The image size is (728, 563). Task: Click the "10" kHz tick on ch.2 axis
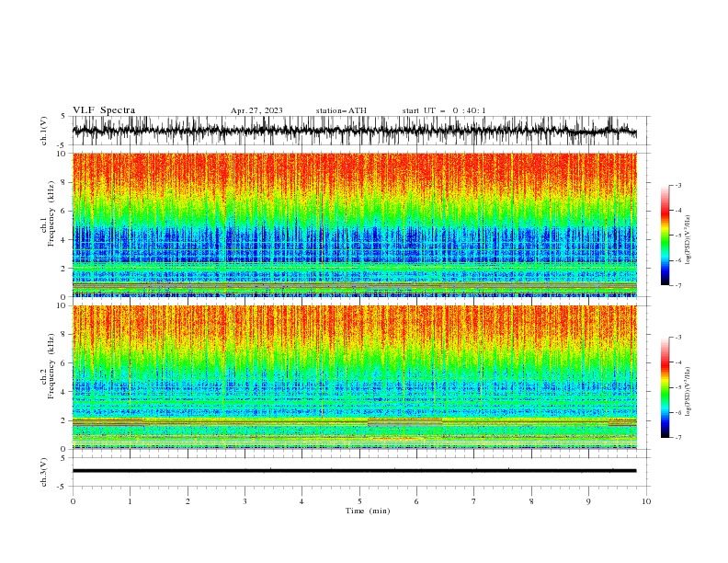click(x=62, y=305)
